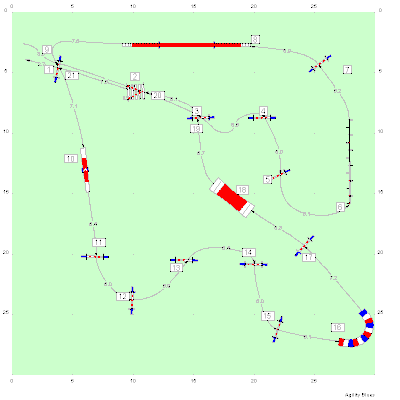
Task: Select the jump bar below label 3
Action: 200,118
